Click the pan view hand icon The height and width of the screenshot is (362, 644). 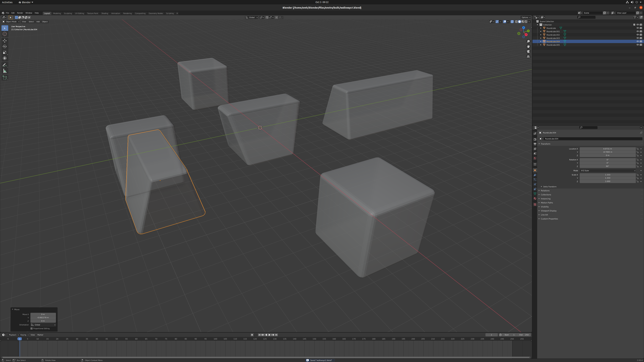528,46
